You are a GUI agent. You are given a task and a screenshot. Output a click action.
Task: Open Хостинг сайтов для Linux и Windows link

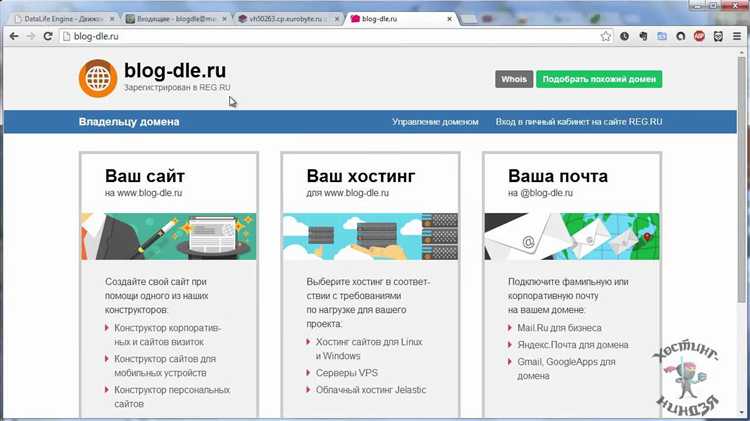tap(369, 349)
